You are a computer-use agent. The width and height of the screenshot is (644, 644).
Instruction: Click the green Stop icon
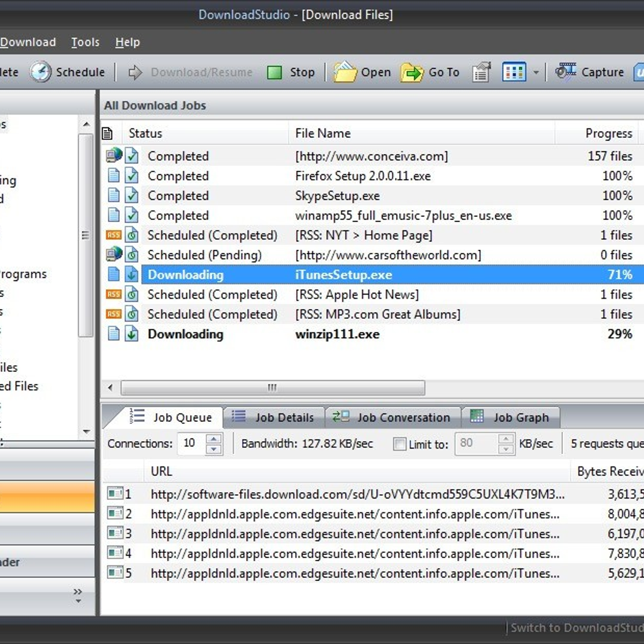(274, 72)
